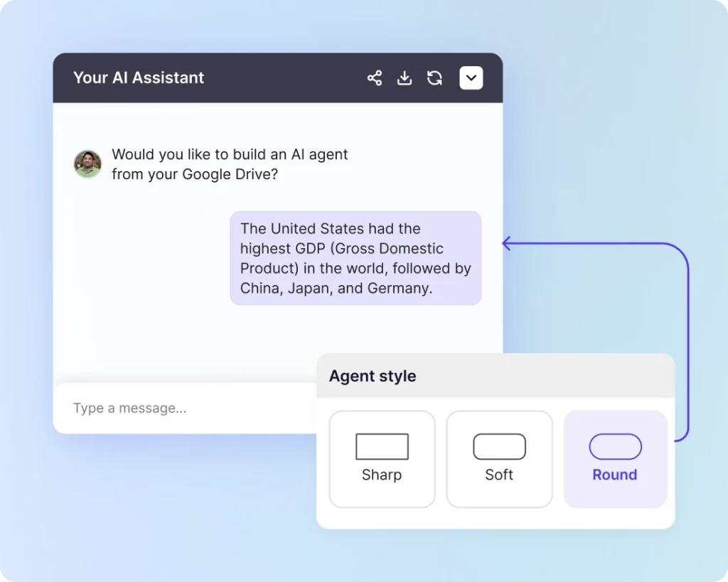Collapse the assistant with the chevron button

click(471, 78)
